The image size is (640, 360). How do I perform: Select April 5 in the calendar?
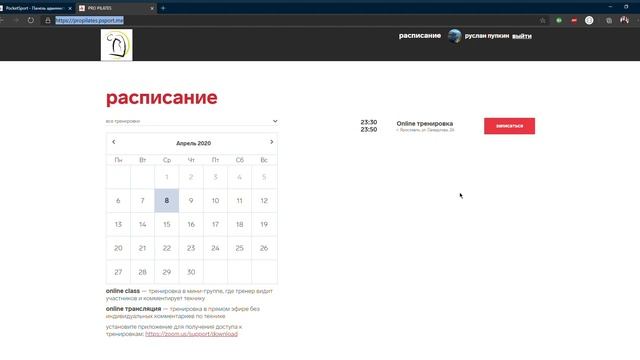264,177
